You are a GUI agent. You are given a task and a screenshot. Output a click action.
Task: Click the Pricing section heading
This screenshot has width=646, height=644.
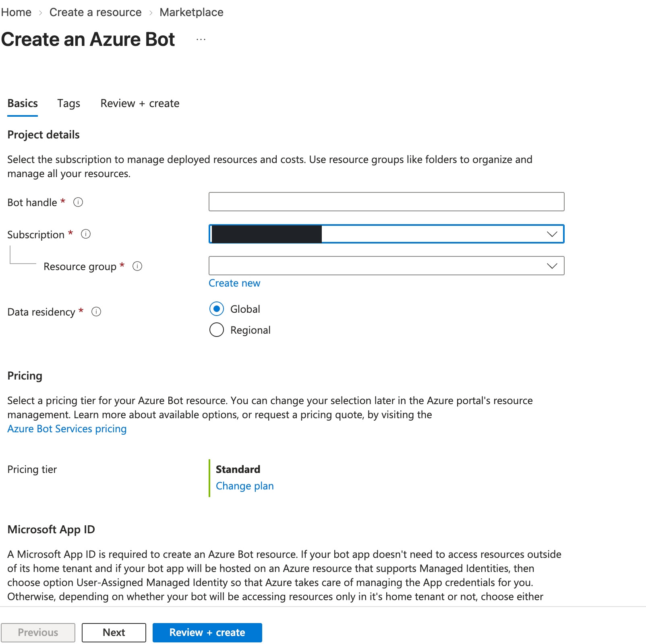click(25, 376)
